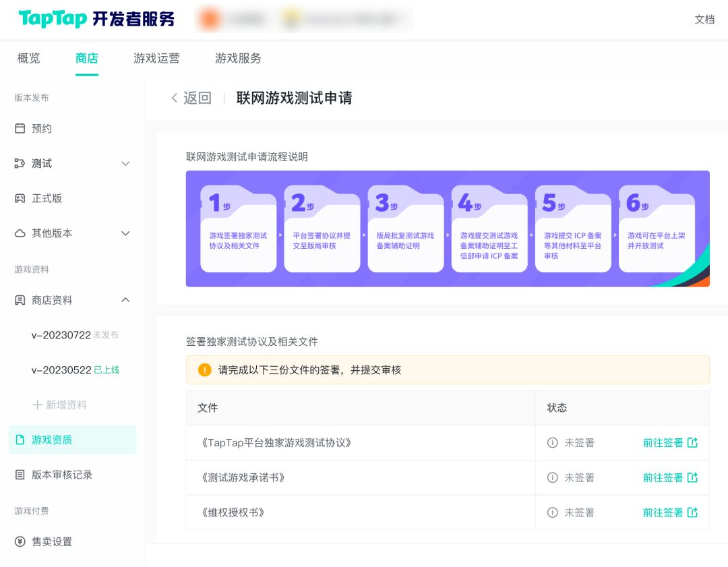
Task: Select version v-20230522 已上线
Action: (75, 369)
